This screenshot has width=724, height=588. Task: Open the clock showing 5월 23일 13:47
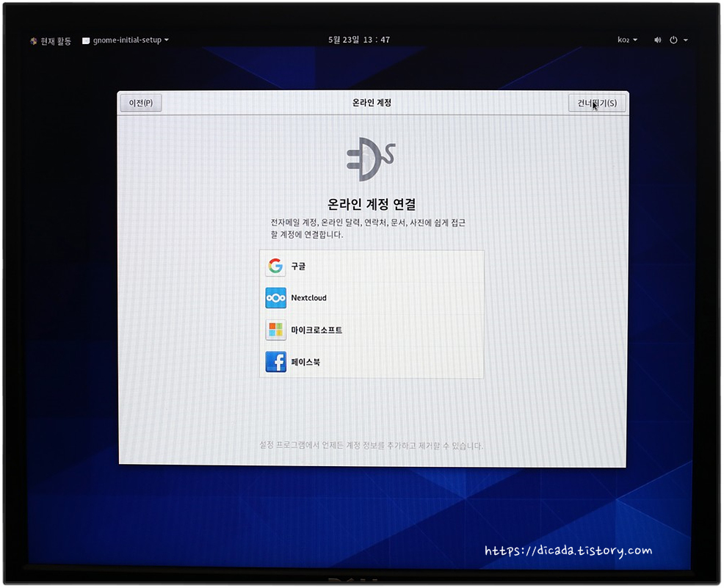[x=359, y=40]
